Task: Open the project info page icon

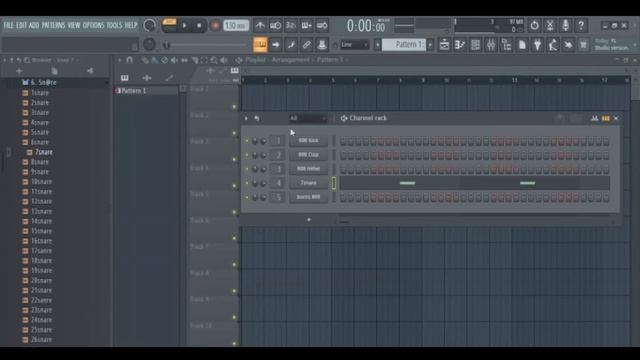Action: coord(522,45)
